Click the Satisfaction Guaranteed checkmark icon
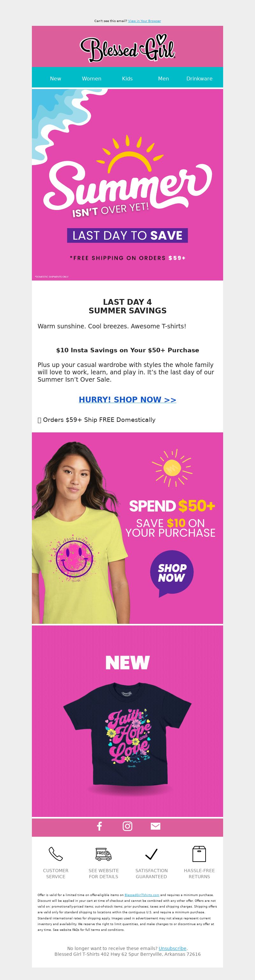Image resolution: width=255 pixels, height=980 pixels. [x=151, y=854]
